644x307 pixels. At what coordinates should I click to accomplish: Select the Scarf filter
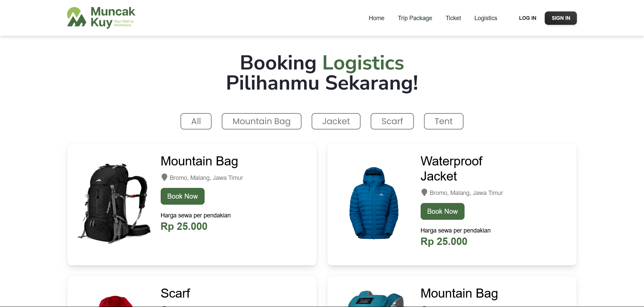pos(392,121)
